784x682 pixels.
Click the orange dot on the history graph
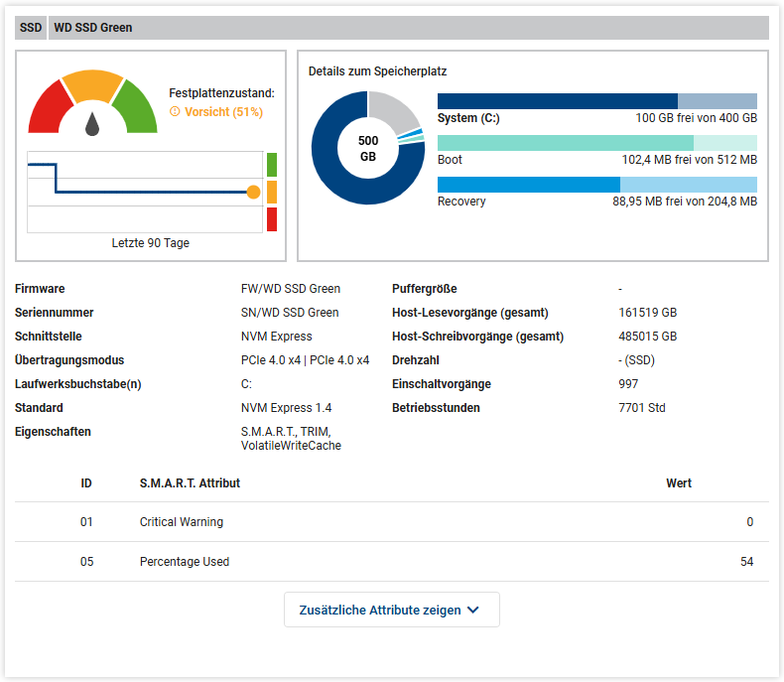point(253,192)
